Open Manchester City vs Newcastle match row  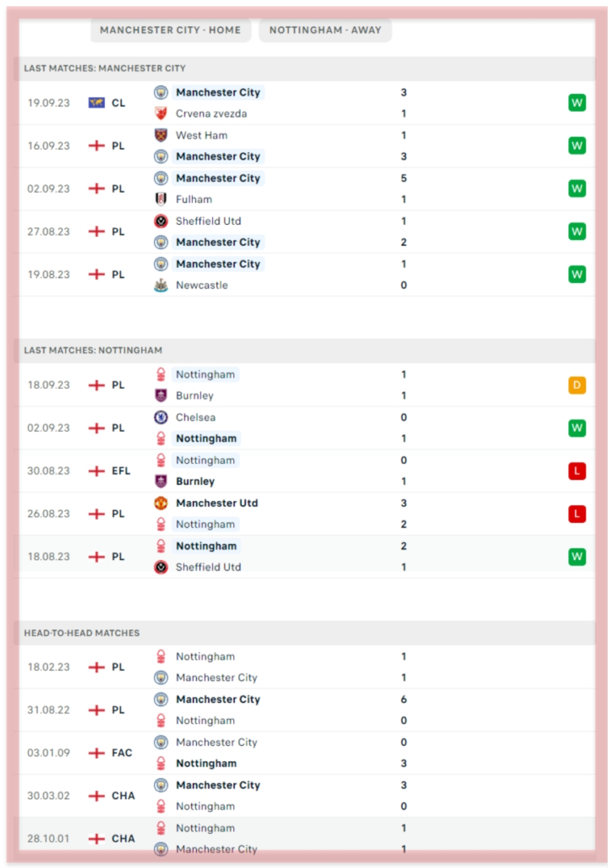tap(307, 274)
